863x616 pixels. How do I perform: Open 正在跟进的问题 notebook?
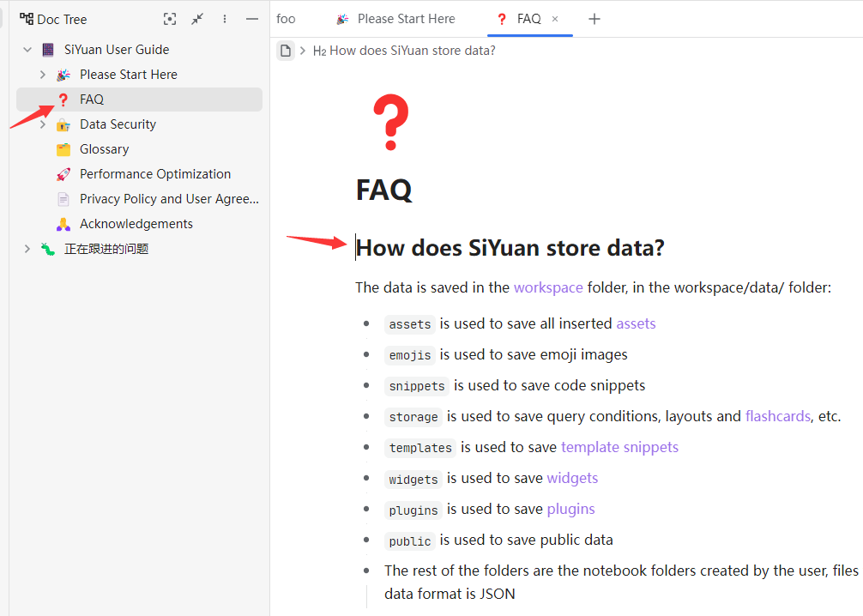coord(106,249)
